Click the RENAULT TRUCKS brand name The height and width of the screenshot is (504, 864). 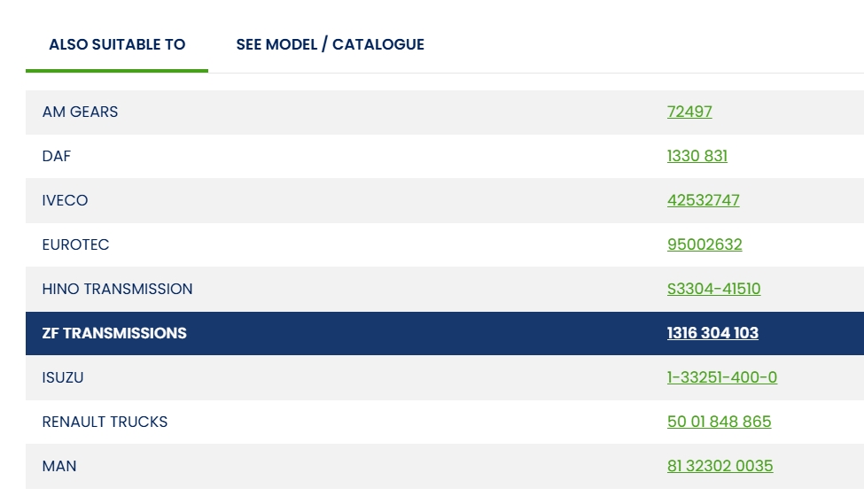tap(105, 422)
